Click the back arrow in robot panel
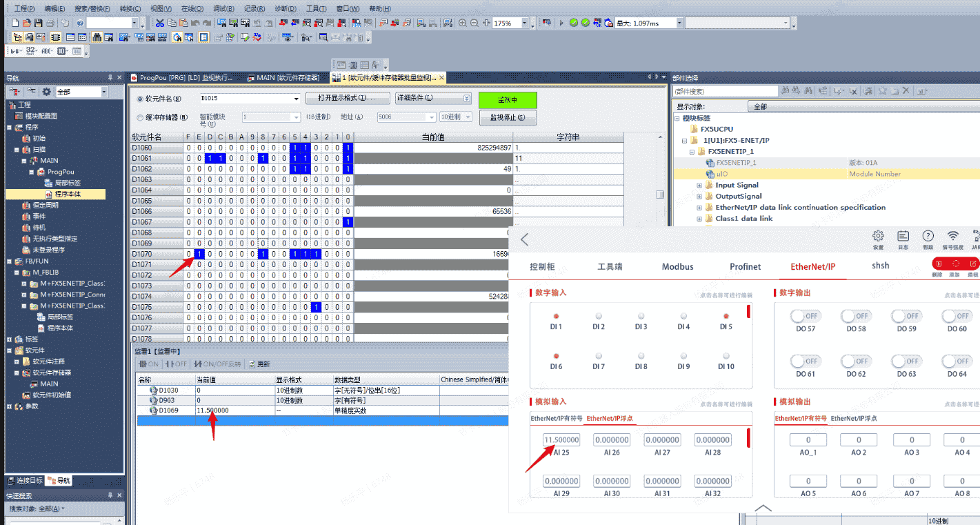Screen dimensions: 980x525 point(525,239)
